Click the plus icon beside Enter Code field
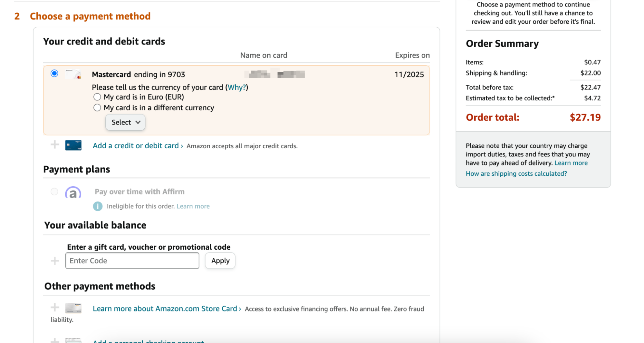The height and width of the screenshot is (343, 644). (55, 261)
